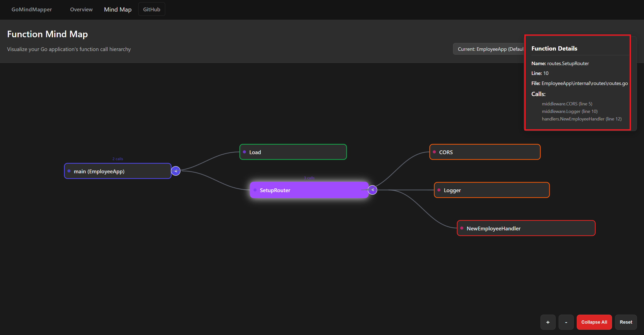Reset the mind map view
The height and width of the screenshot is (335, 644).
[626, 322]
